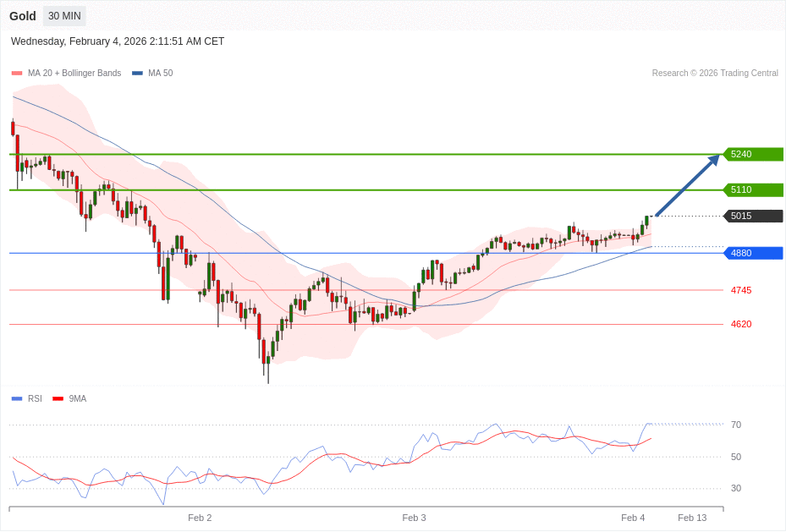Click the green 5240 resistance price tag
Screen dimensions: 786x532
pos(751,154)
